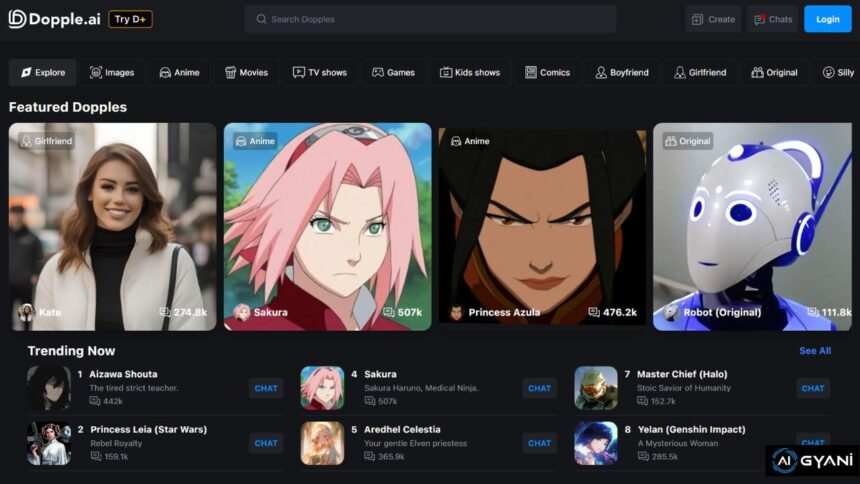Switch to the Anime category tab
The image size is (860, 484).
point(179,72)
